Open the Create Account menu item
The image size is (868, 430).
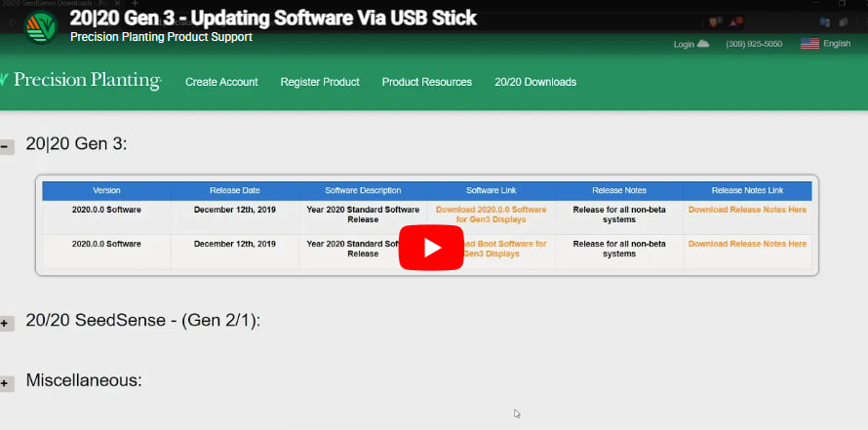click(221, 82)
